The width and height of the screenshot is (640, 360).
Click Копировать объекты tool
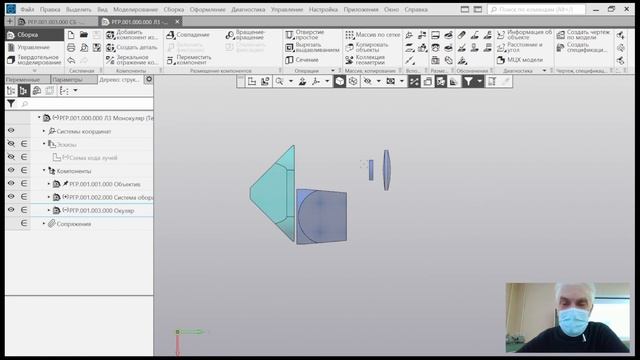point(367,48)
